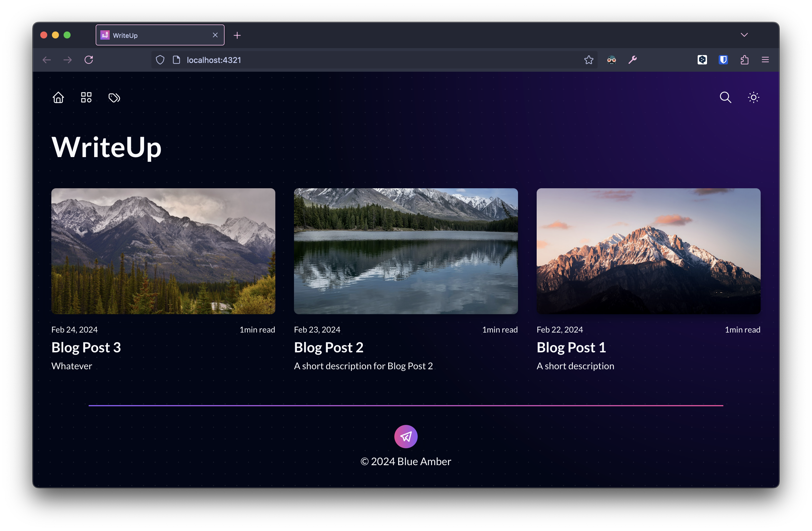Click the WriteUp tab favicon
The height and width of the screenshot is (531, 812).
(105, 35)
